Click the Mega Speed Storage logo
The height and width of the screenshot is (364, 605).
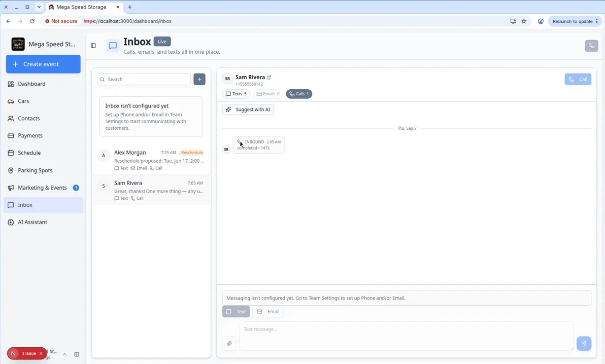coord(18,44)
